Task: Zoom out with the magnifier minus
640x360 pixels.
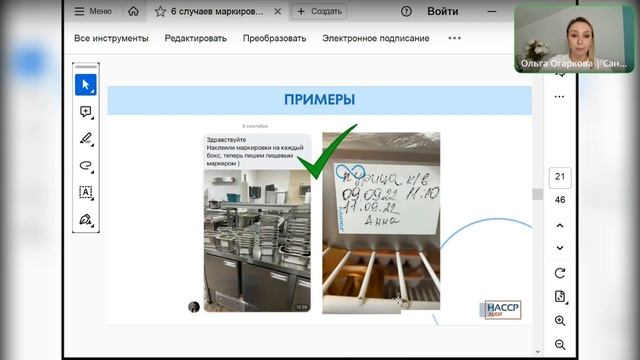Action: [x=560, y=344]
